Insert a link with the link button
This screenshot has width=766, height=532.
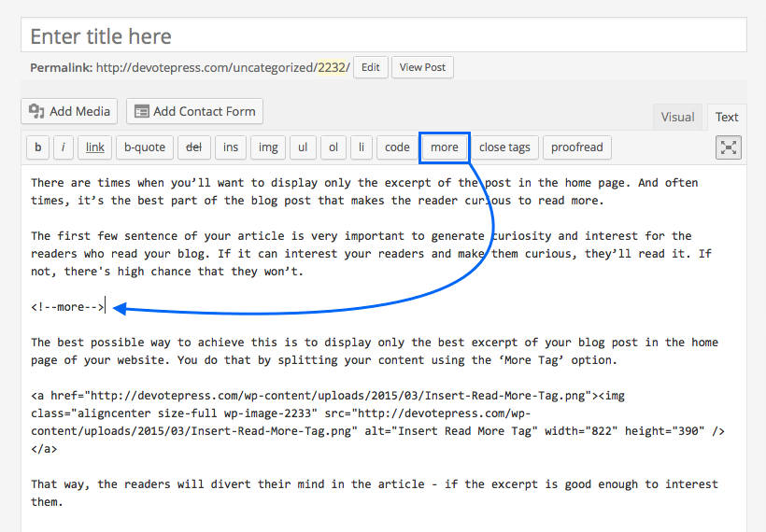click(95, 147)
